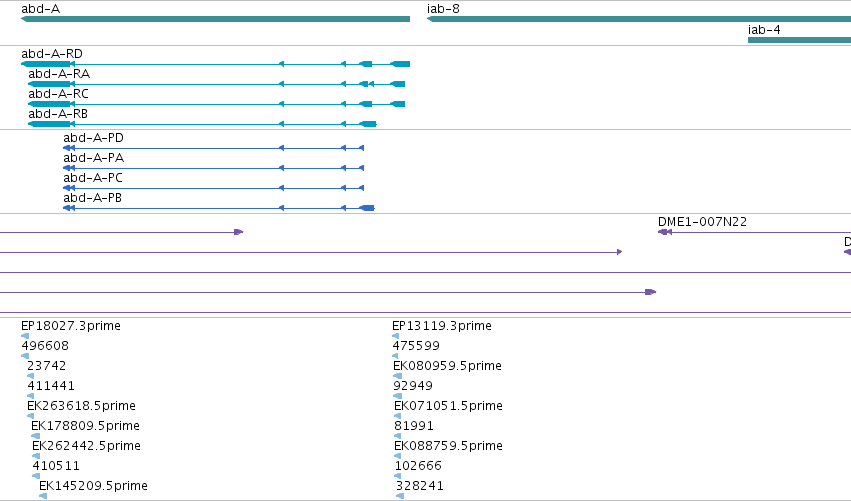Select protein label abd-A-PA
851x501 pixels.
(x=93, y=158)
